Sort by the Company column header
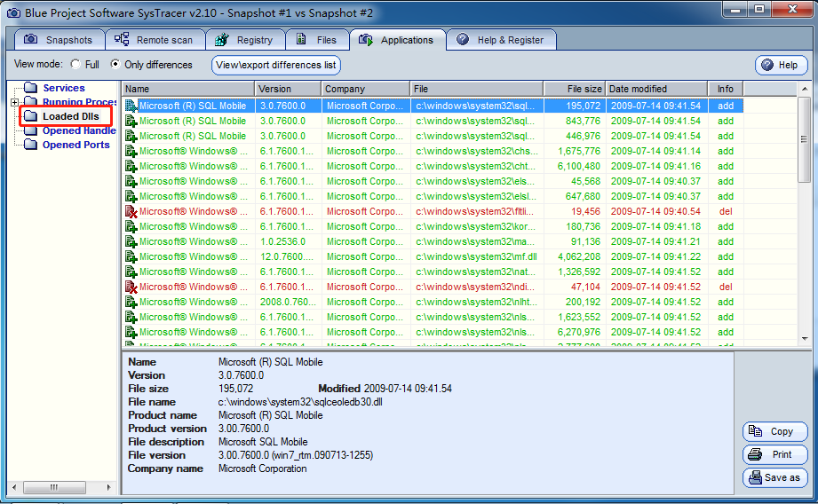 tap(366, 89)
